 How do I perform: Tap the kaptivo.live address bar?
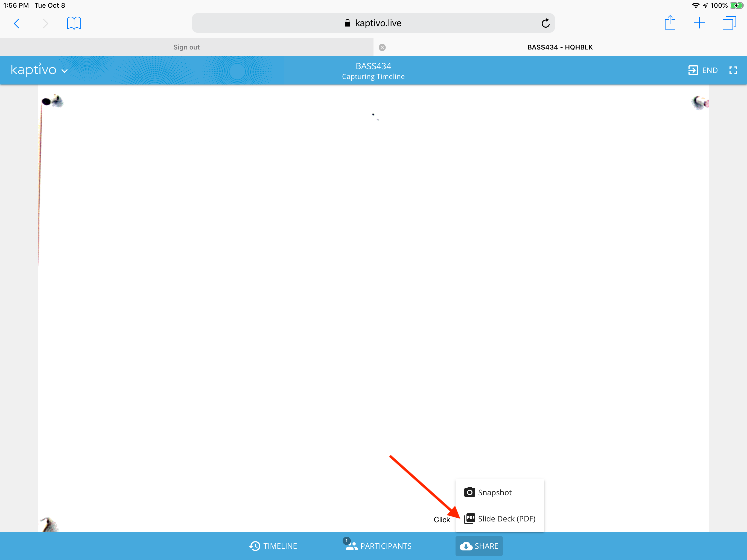coord(373,23)
